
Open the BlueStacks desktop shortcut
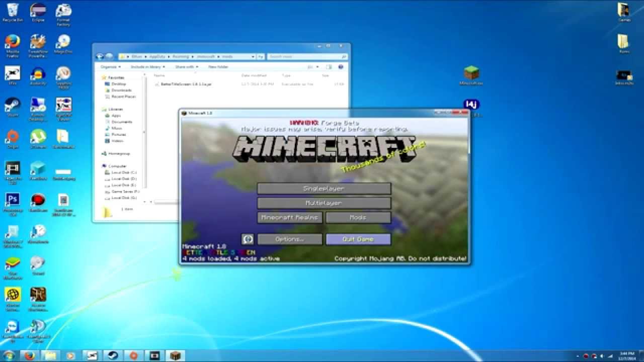coord(13,267)
